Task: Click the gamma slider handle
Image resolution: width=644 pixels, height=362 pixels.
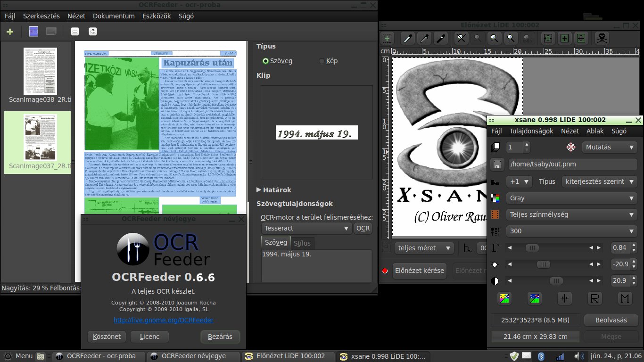Action: coord(532,247)
